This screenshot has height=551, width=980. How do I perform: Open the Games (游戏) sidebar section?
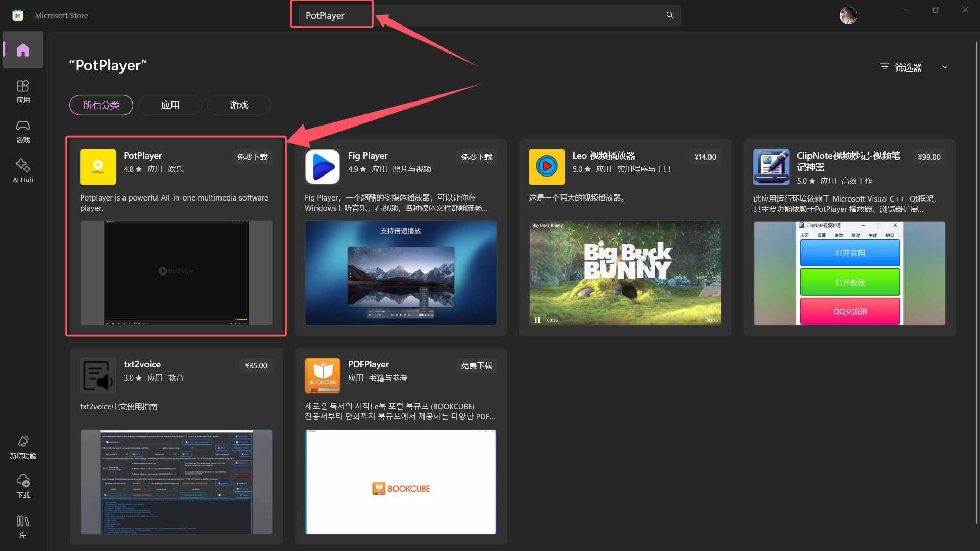coord(23,131)
